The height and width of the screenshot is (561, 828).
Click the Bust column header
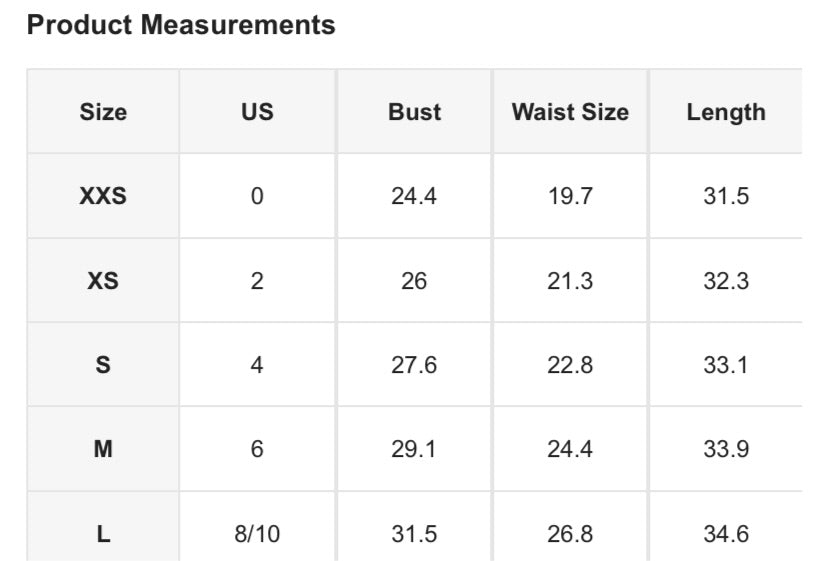(x=414, y=112)
